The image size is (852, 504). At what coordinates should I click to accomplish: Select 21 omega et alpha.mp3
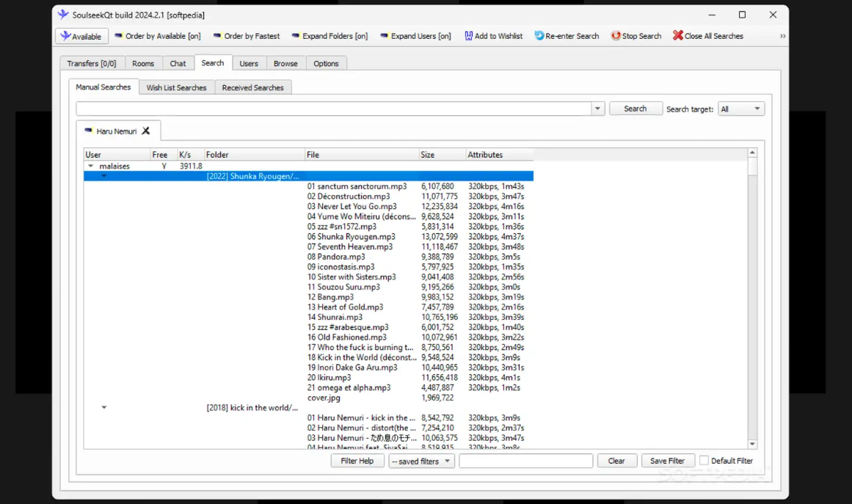coord(349,388)
